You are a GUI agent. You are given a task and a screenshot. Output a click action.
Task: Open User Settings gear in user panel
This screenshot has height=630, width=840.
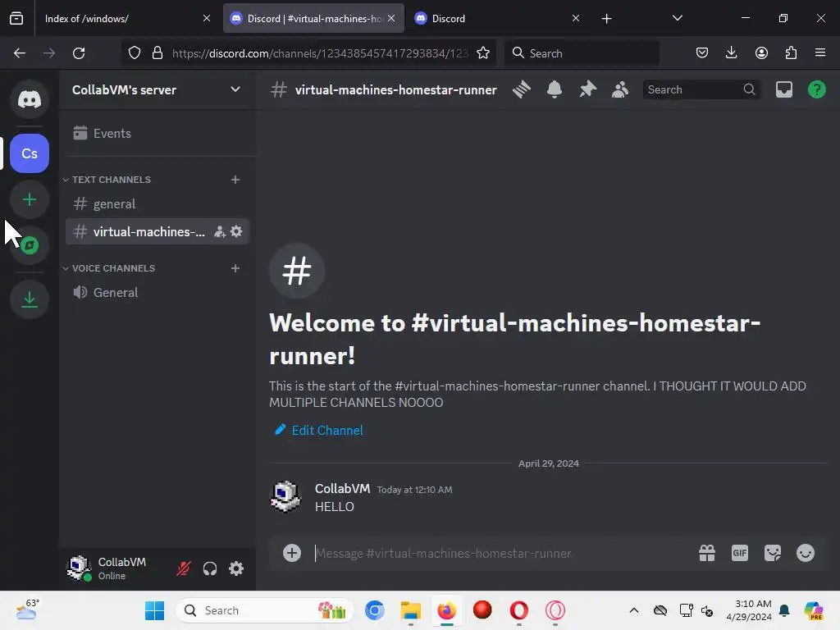[236, 568]
